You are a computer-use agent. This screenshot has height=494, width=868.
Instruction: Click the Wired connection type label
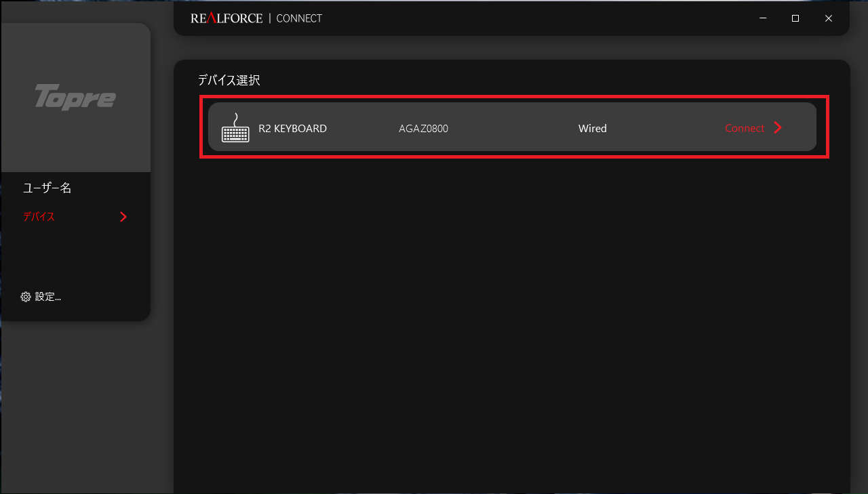coord(592,128)
